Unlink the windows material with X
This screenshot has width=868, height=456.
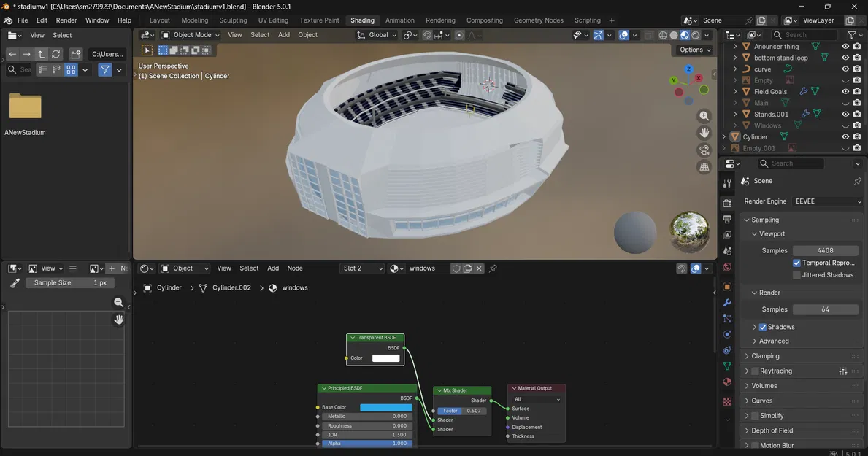[479, 268]
